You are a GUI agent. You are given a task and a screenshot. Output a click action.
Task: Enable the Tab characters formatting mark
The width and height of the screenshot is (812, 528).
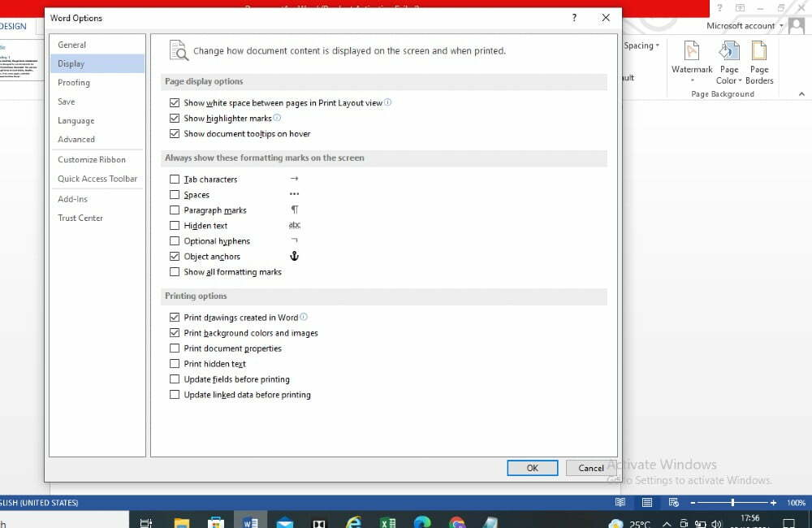175,179
